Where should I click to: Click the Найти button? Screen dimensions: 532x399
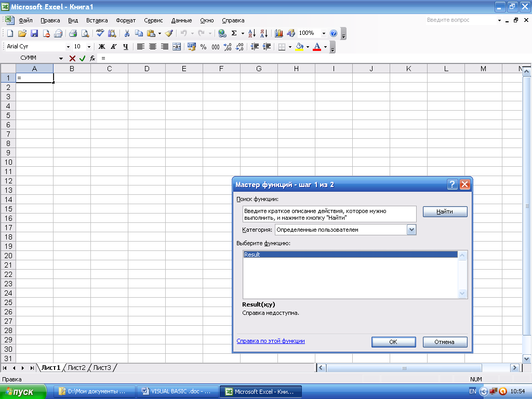point(445,211)
